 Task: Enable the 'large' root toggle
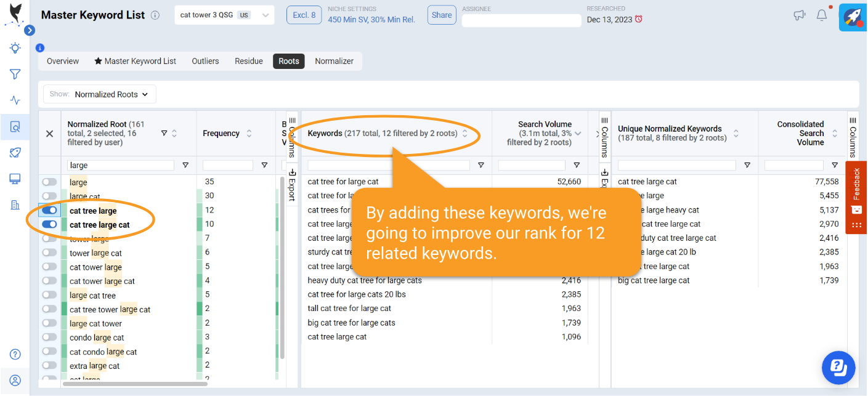(x=49, y=182)
